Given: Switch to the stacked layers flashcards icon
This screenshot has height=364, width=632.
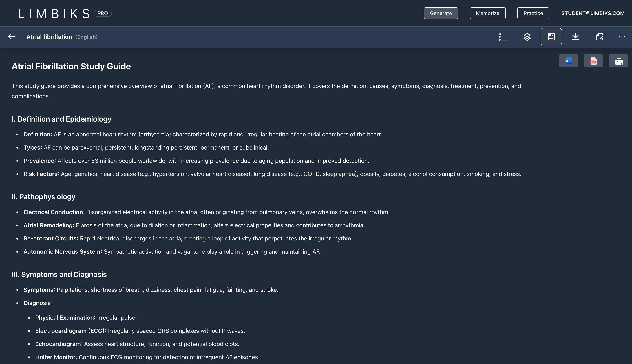Looking at the screenshot, I should [x=527, y=37].
